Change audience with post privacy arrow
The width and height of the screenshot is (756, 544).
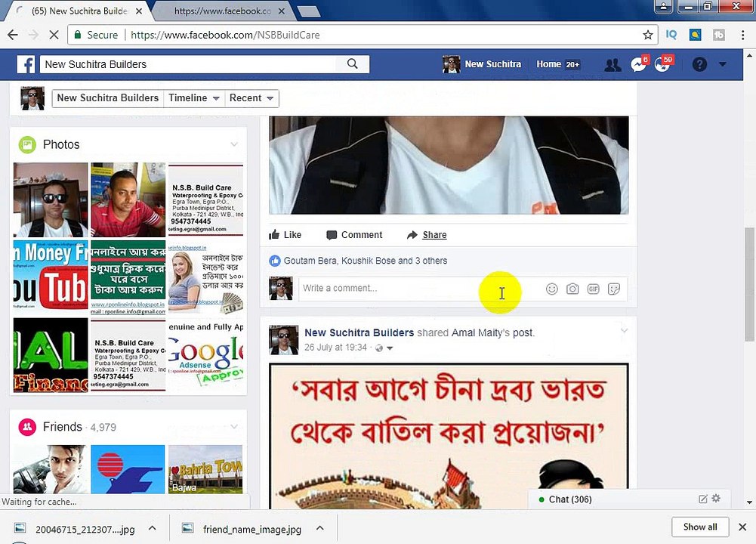[x=390, y=348]
